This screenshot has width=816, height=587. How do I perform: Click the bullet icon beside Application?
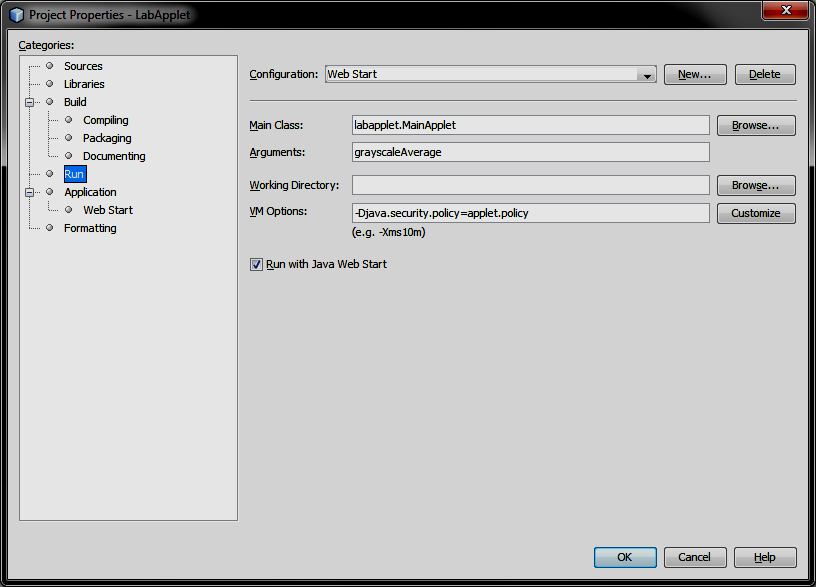(49, 192)
